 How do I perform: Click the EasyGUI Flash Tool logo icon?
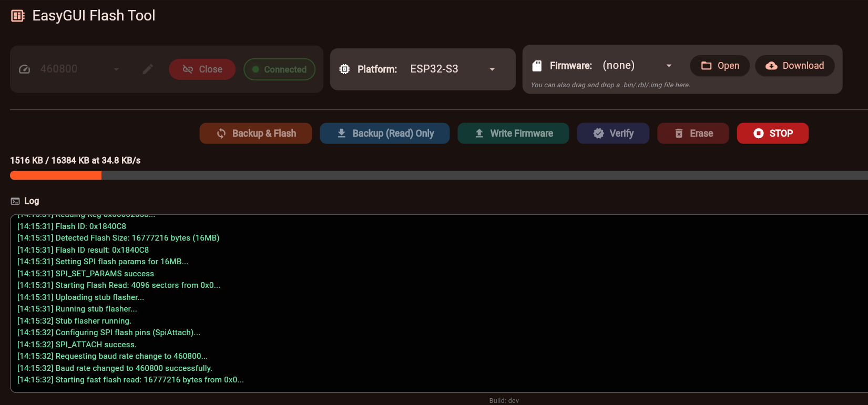click(18, 16)
